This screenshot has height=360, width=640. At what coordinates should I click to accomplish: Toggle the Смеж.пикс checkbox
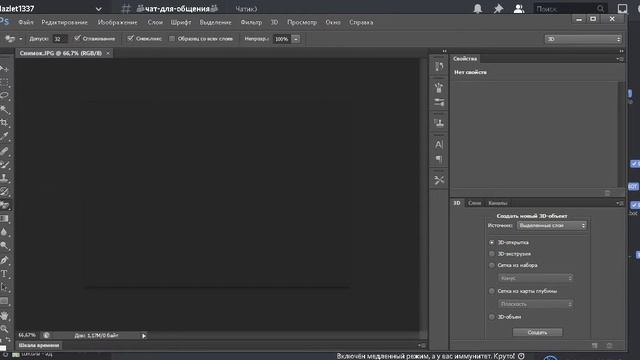tap(130, 38)
